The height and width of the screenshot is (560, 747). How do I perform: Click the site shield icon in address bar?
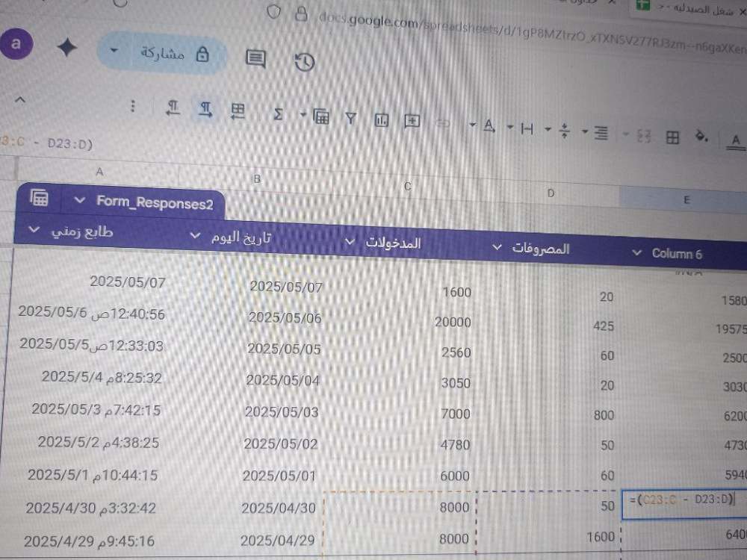pos(273,12)
